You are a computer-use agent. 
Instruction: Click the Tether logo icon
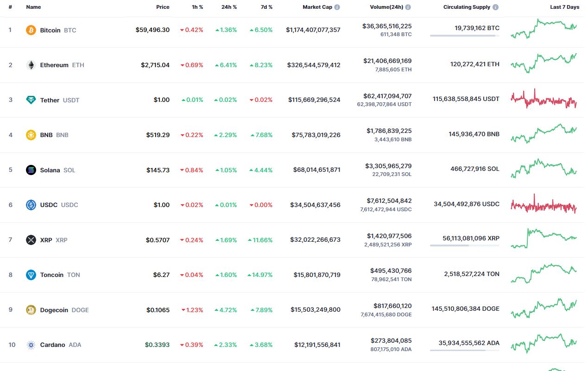click(x=31, y=100)
